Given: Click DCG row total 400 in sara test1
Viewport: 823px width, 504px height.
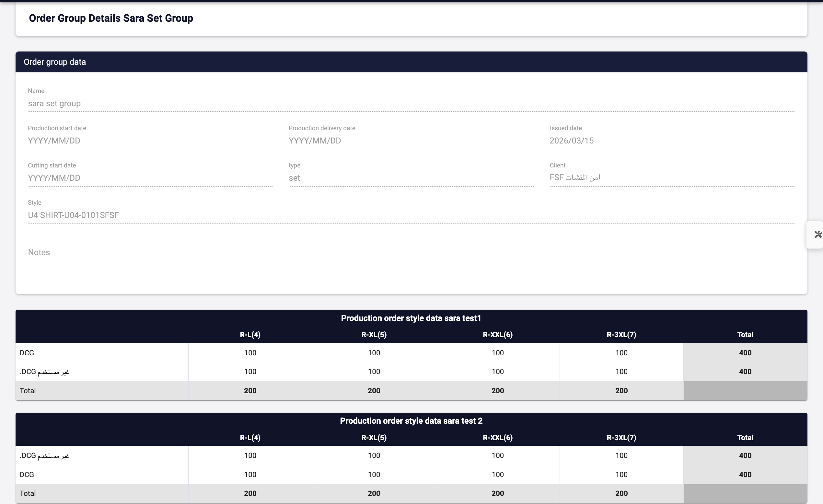Looking at the screenshot, I should (x=745, y=353).
